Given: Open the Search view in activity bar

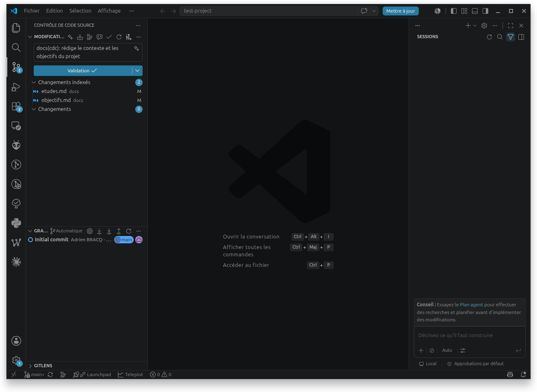Looking at the screenshot, I should [x=16, y=48].
